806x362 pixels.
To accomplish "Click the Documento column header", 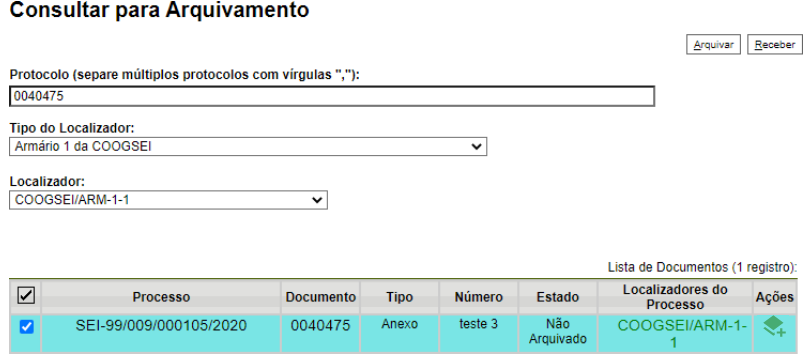I will pos(320,297).
